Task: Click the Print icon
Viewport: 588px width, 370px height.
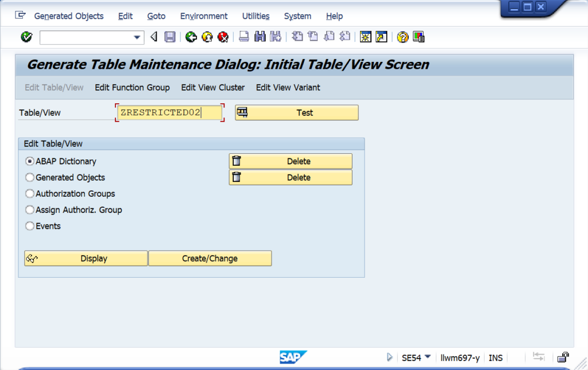Action: pyautogui.click(x=243, y=37)
